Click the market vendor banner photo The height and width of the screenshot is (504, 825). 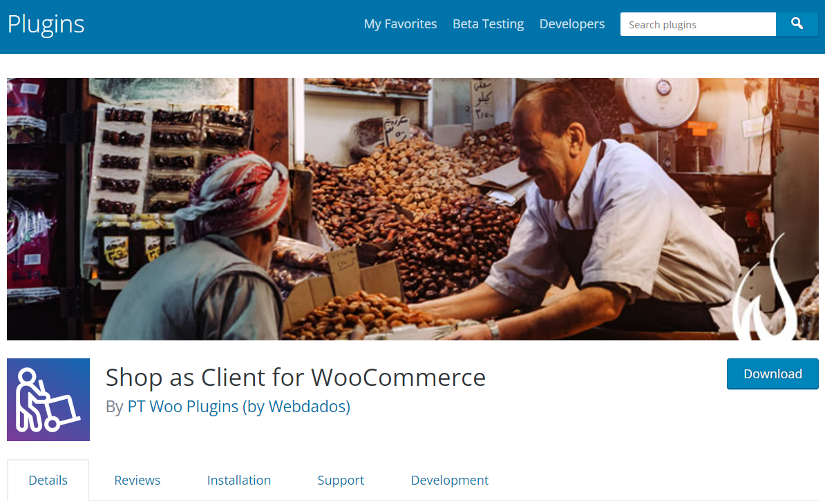(413, 209)
